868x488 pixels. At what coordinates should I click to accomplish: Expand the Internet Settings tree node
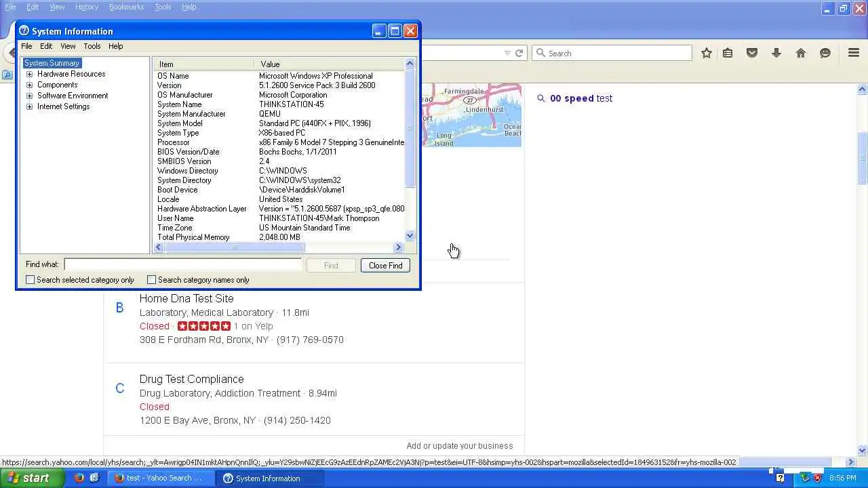pyautogui.click(x=29, y=106)
